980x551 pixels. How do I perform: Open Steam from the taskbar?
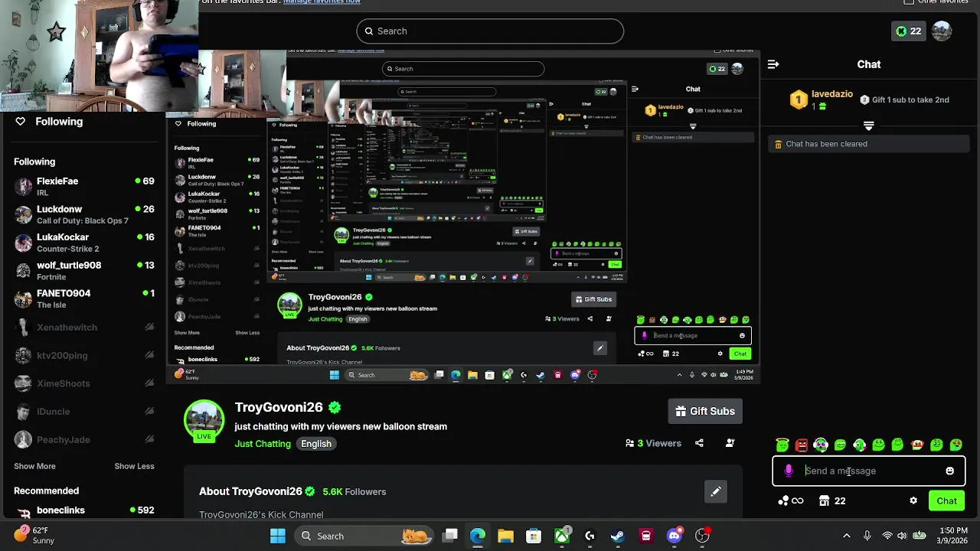(x=618, y=536)
